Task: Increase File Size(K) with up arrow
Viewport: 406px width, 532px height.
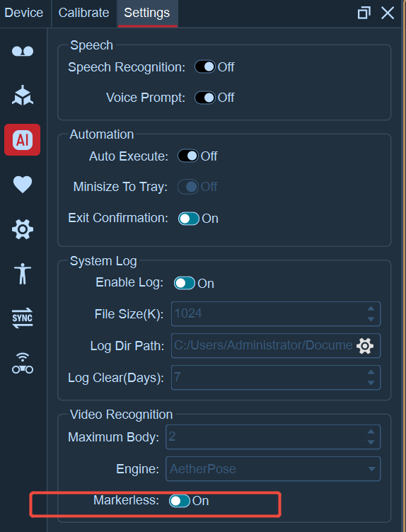Action: pos(371,308)
